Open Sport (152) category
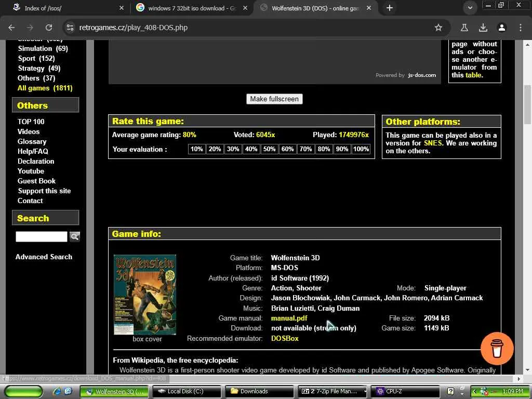The image size is (532, 399). (x=36, y=58)
